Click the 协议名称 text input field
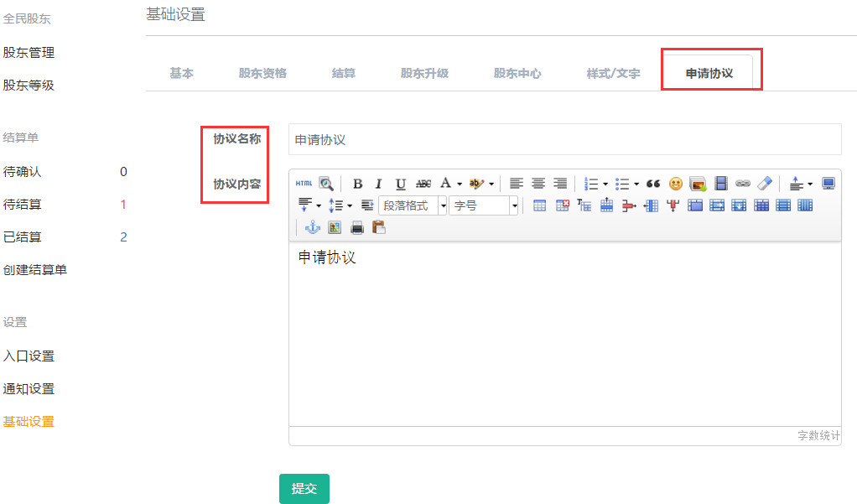The width and height of the screenshot is (857, 504). coord(564,140)
